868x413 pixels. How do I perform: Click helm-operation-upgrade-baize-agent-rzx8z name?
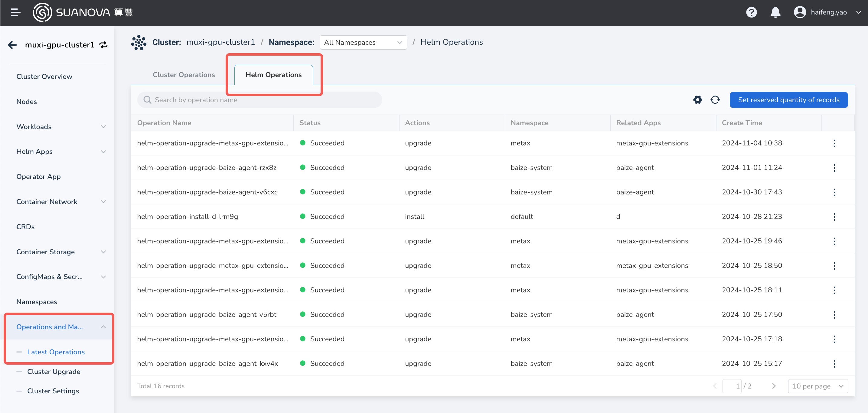pyautogui.click(x=207, y=168)
